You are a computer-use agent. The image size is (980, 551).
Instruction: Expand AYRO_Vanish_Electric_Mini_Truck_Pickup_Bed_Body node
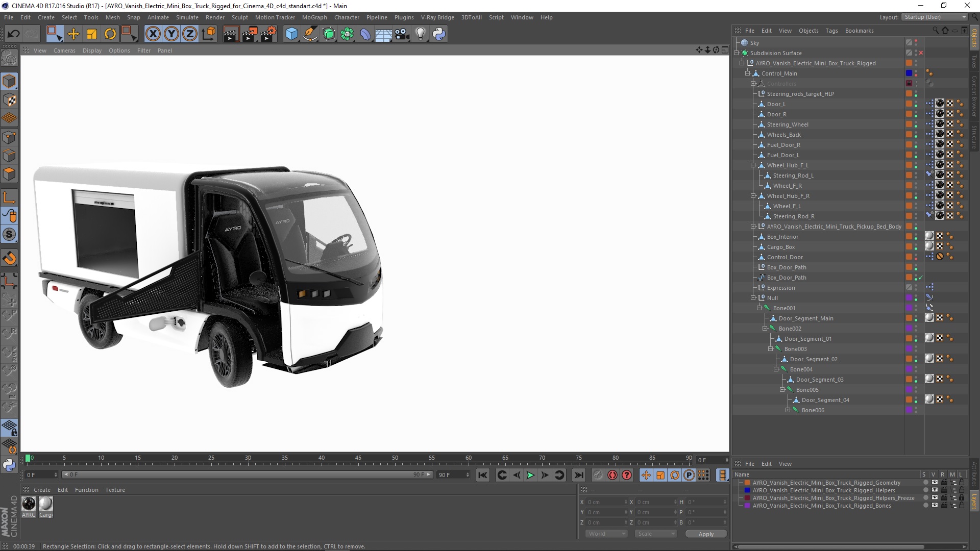(753, 227)
